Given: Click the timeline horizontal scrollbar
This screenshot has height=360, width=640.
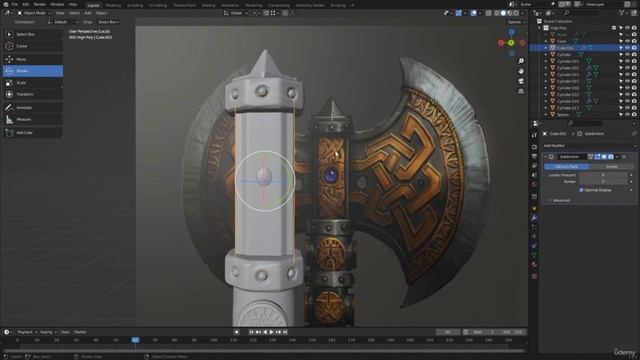Looking at the screenshot, I should pos(264,351).
